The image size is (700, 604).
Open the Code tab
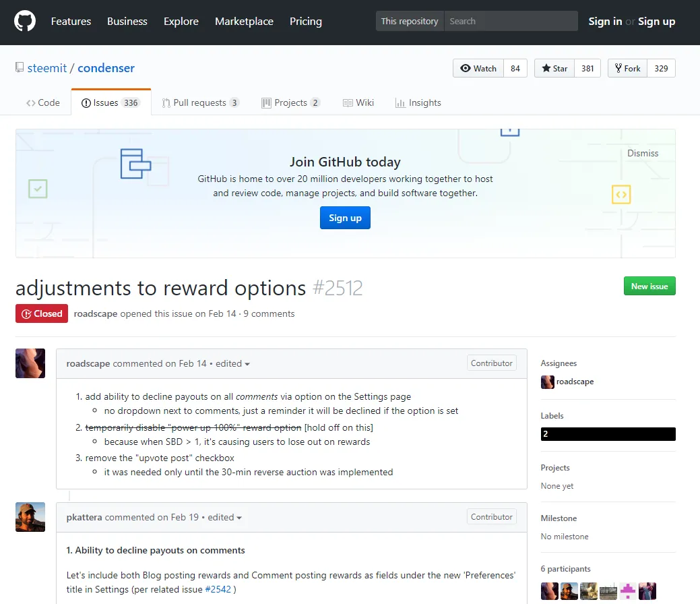[43, 102]
